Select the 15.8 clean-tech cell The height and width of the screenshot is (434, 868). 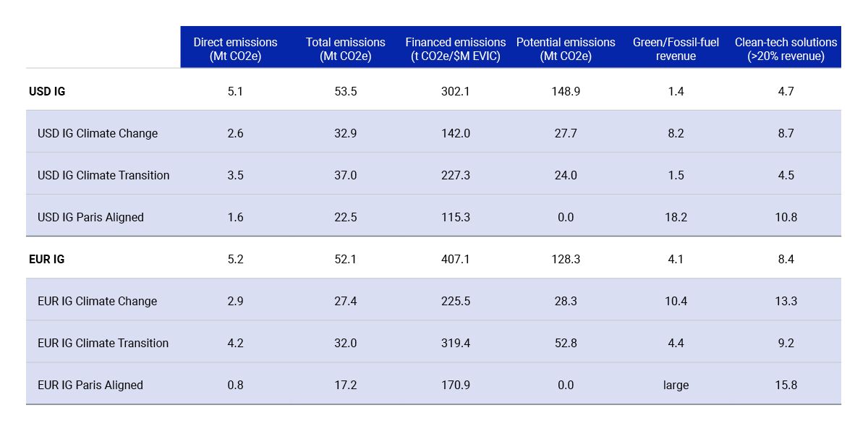click(x=786, y=385)
